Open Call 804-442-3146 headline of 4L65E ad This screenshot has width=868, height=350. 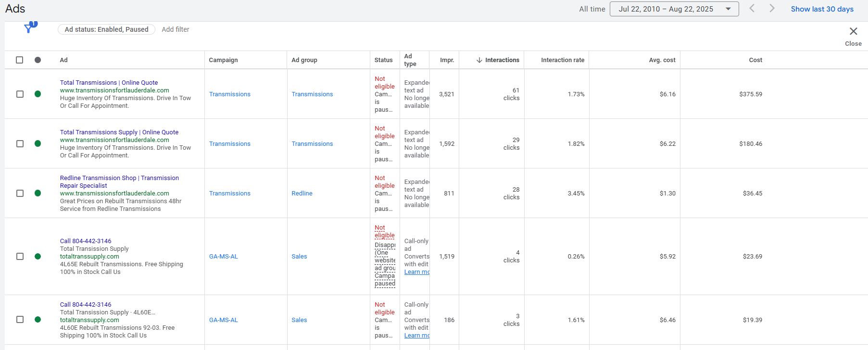click(86, 241)
